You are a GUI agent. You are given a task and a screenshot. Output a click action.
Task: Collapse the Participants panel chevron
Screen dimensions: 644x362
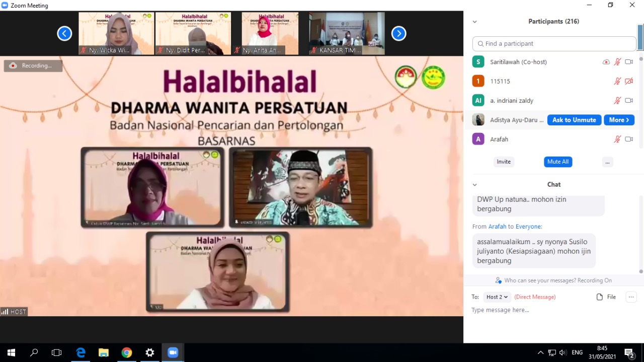pos(474,22)
